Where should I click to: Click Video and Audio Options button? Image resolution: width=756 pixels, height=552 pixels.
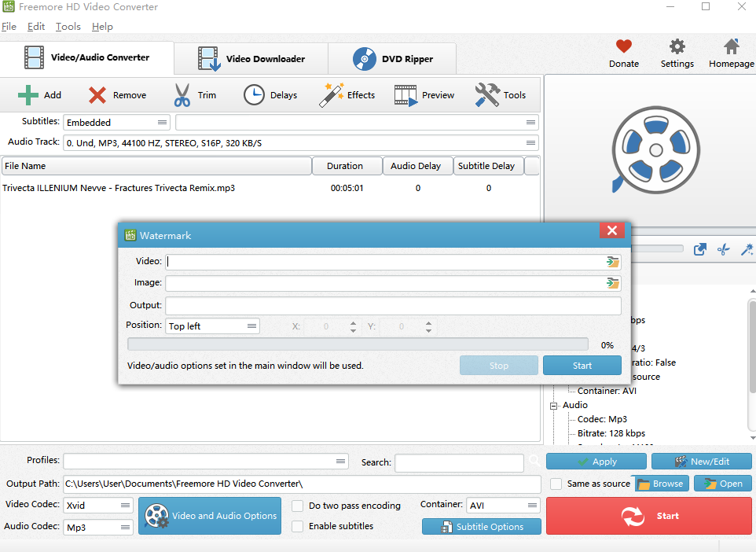point(210,516)
